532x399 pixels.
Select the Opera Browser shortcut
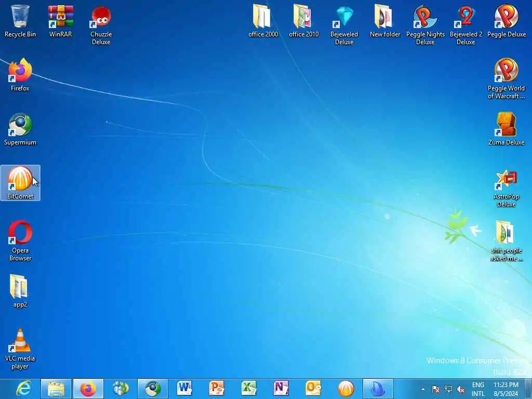pyautogui.click(x=20, y=241)
